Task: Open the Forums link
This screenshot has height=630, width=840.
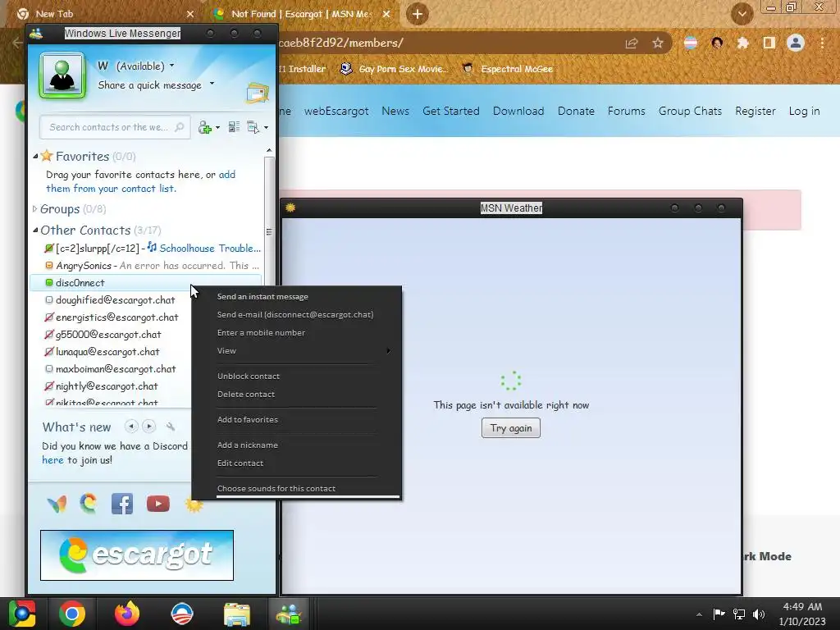Action: (x=626, y=111)
